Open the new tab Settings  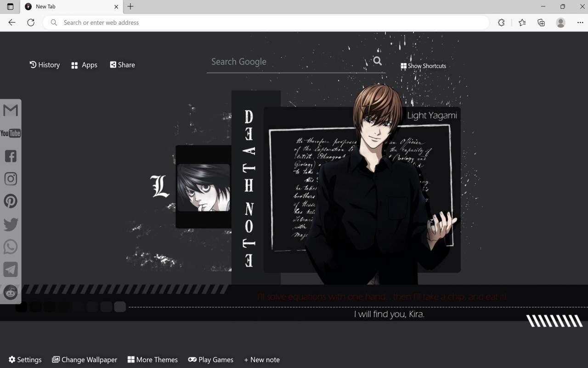click(25, 360)
